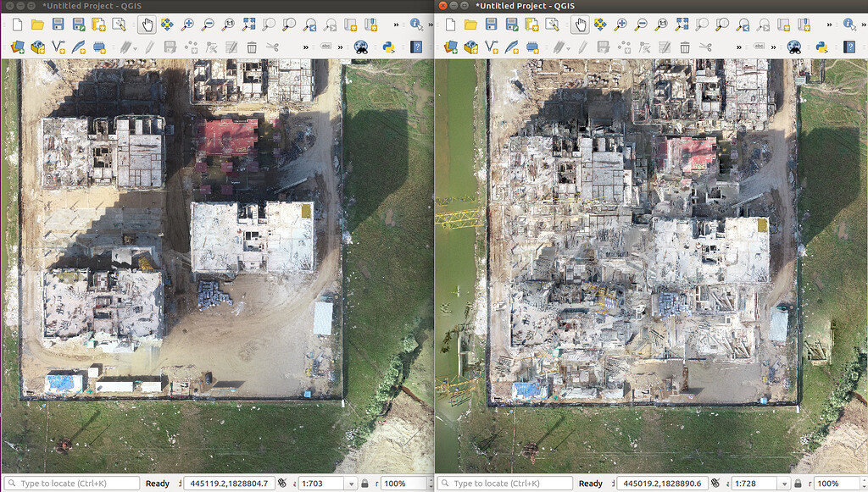Select Zoom Out tool in right window
Viewport: 868px width, 492px height.
pos(642,25)
